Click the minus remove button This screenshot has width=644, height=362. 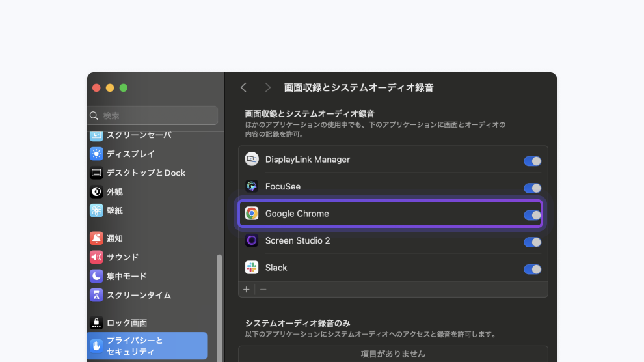pyautogui.click(x=263, y=289)
